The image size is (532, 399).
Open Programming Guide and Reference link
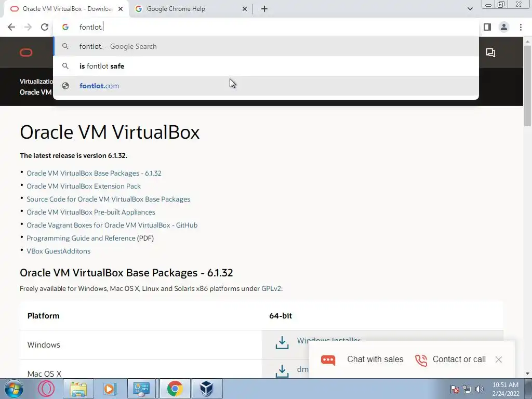tap(81, 238)
